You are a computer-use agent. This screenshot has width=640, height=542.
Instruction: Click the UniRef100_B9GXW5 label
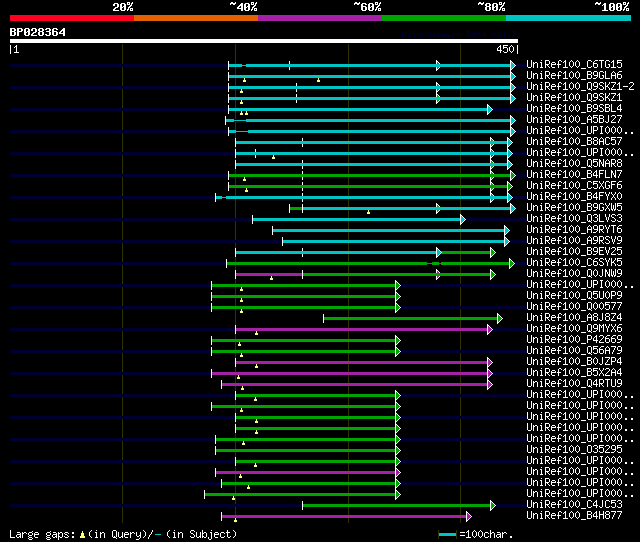tap(574, 208)
